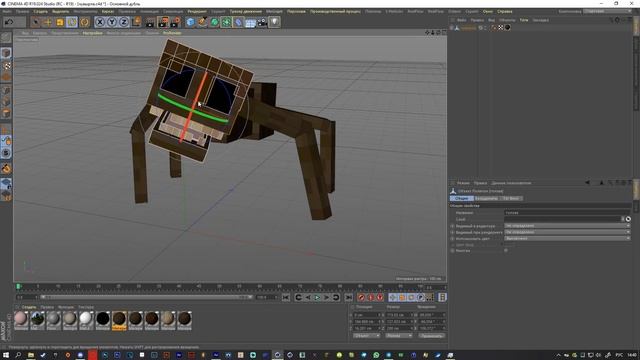Open the spline pen tools
The height and width of the screenshot is (360, 640).
pyautogui.click(x=202, y=22)
